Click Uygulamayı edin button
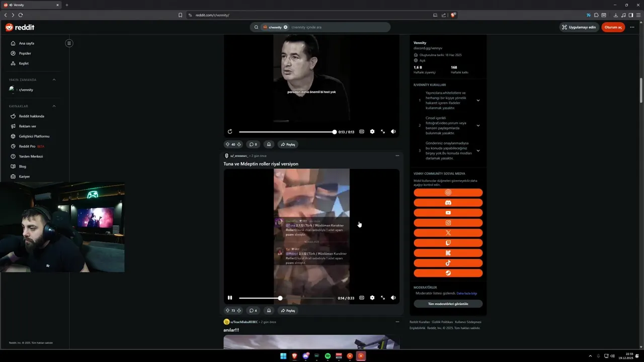Viewport: 644px width, 362px height. tap(579, 27)
